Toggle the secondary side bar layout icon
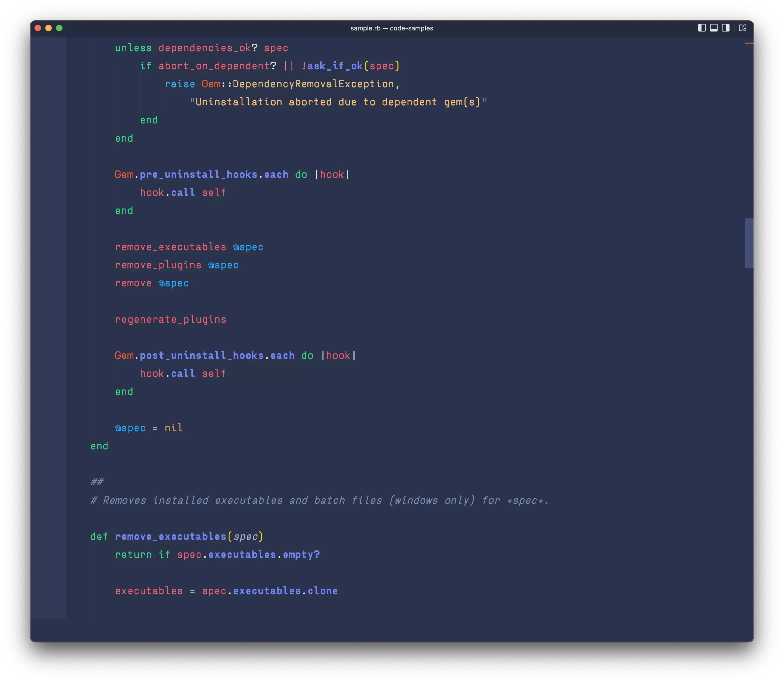This screenshot has width=784, height=682. point(725,28)
